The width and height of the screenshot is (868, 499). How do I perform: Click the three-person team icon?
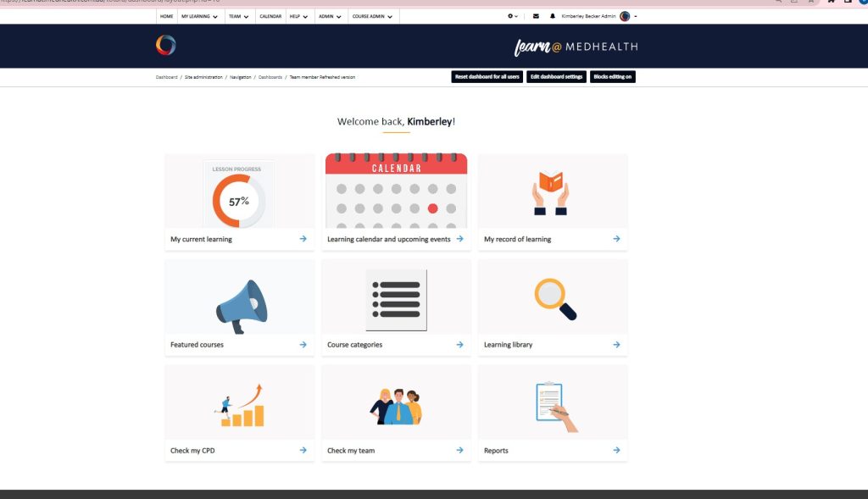[x=397, y=407]
